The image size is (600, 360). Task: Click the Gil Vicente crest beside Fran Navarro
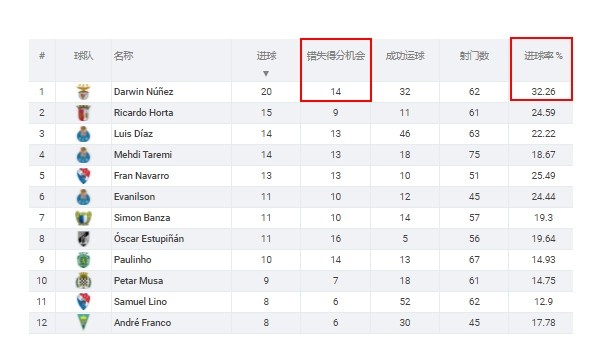click(83, 176)
